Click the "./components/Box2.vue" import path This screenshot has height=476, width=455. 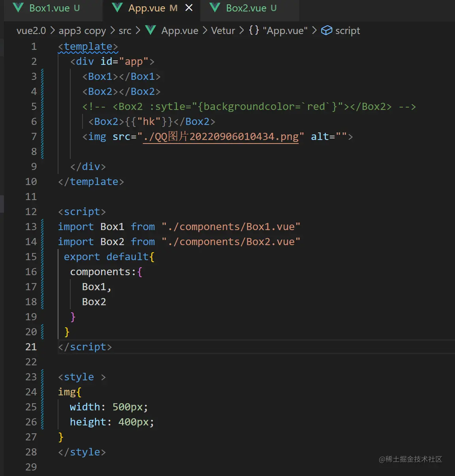(231, 242)
